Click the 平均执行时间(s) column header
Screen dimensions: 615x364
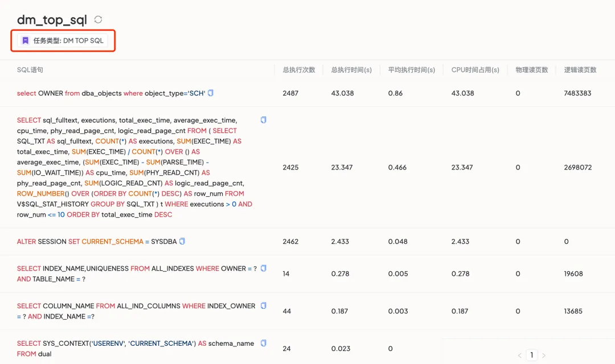coord(412,70)
